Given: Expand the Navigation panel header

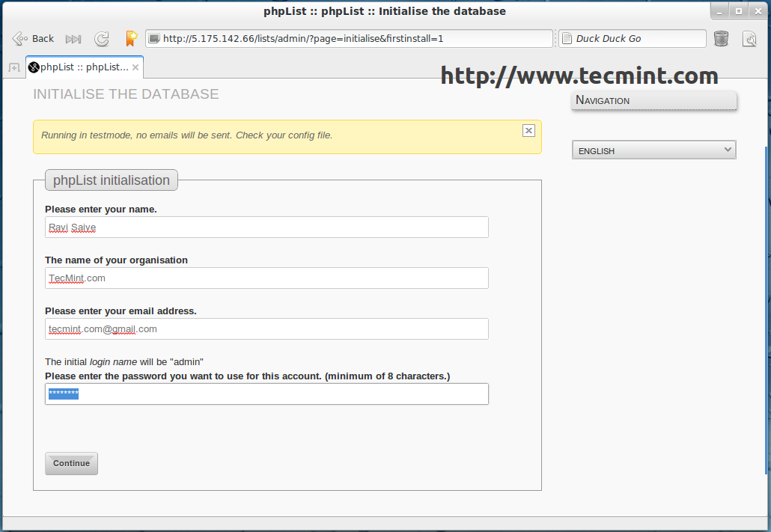Looking at the screenshot, I should click(x=654, y=100).
